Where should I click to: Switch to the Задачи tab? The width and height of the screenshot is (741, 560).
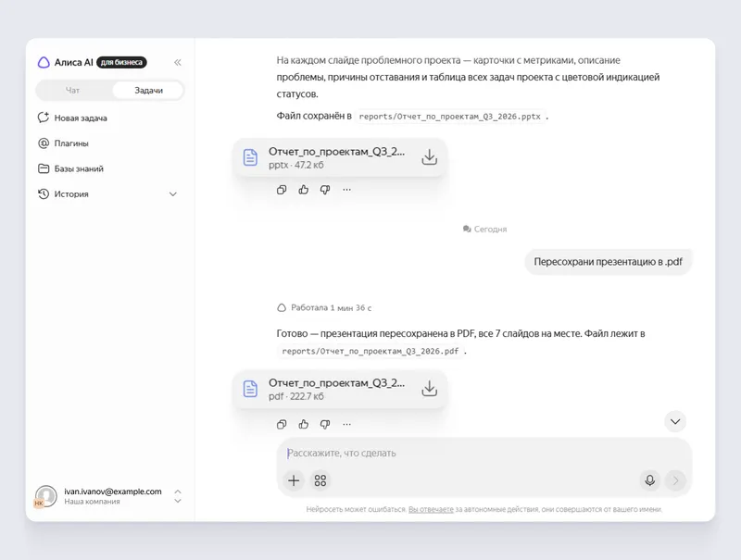tap(148, 90)
